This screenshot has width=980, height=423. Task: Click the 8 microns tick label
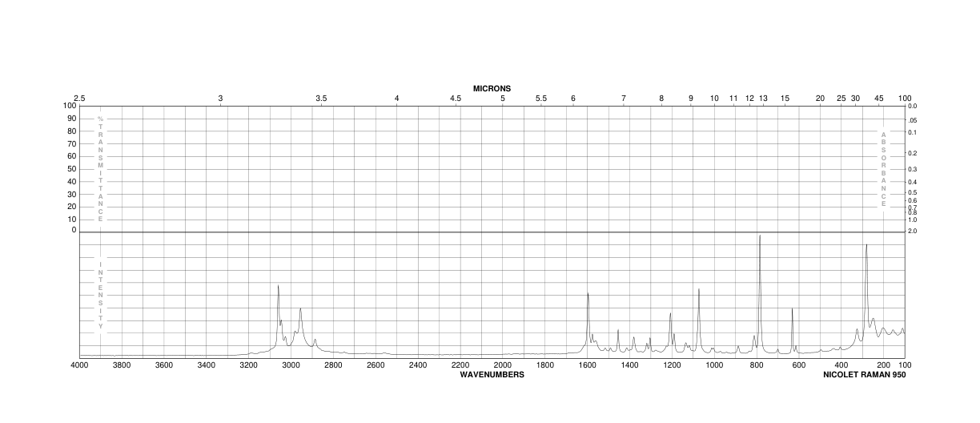click(x=661, y=99)
